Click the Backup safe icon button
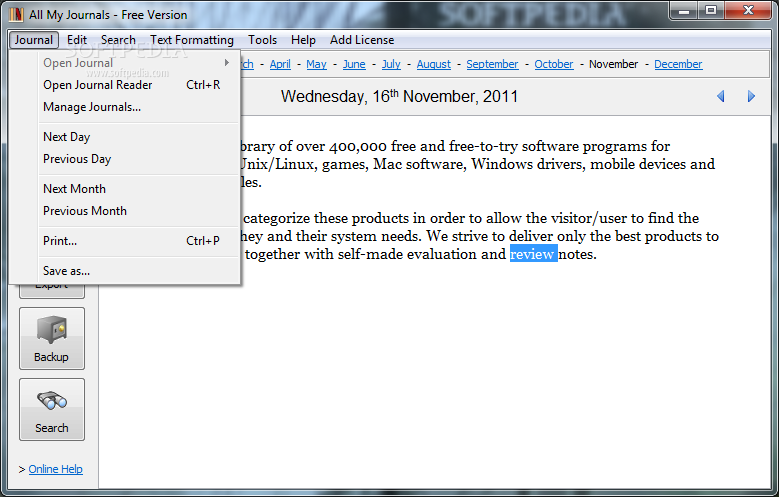 [x=52, y=338]
